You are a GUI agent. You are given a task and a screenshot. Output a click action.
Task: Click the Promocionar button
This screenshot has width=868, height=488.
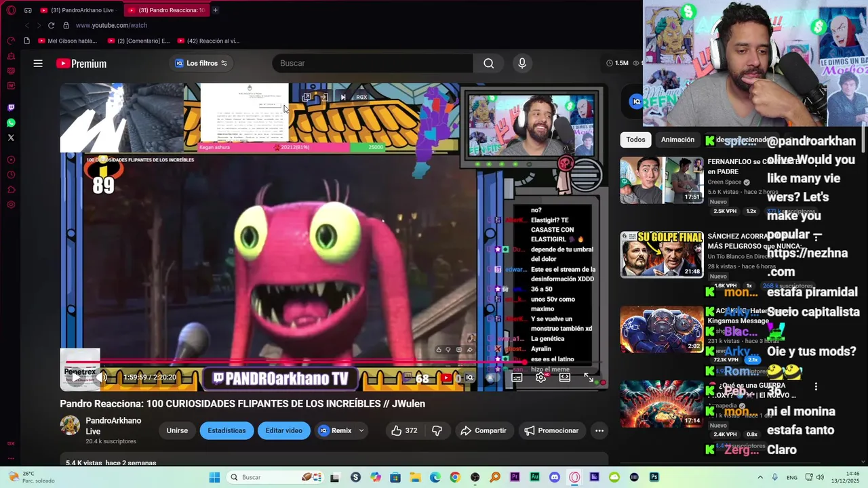tap(551, 430)
